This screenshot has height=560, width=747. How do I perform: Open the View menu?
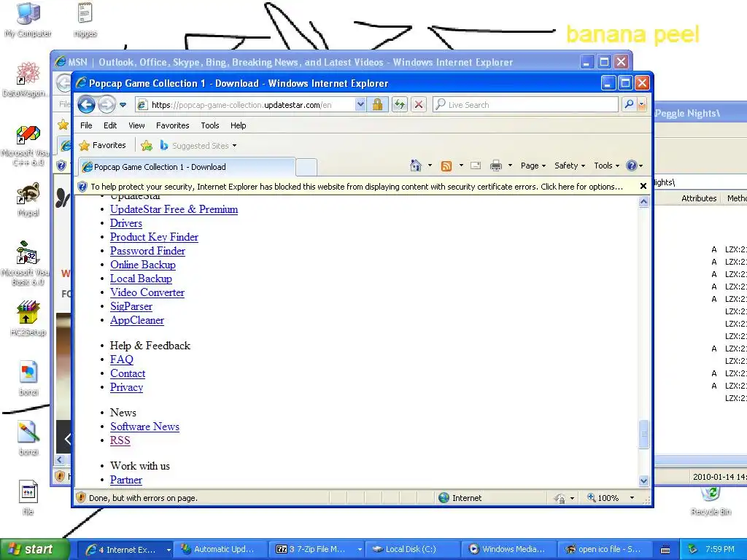(x=136, y=125)
